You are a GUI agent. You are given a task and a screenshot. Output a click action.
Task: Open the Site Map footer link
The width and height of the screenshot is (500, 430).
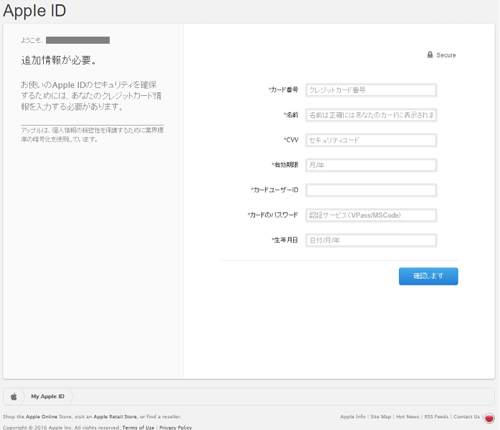pos(380,417)
